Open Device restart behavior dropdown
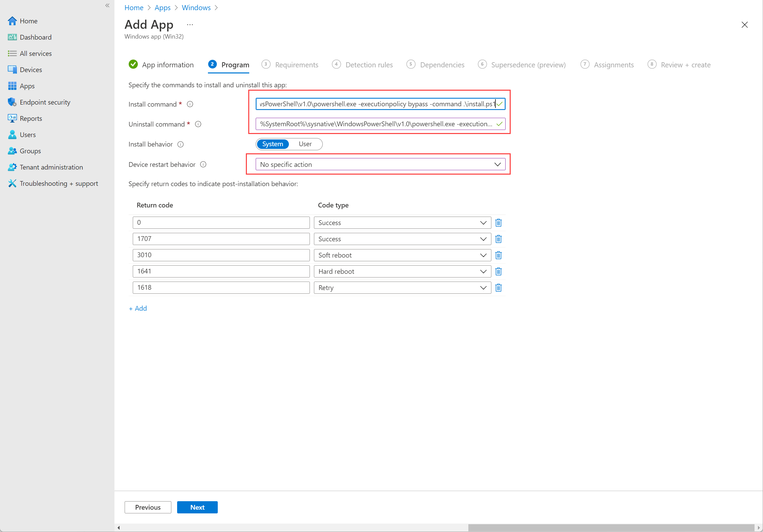The height and width of the screenshot is (532, 763). (380, 164)
